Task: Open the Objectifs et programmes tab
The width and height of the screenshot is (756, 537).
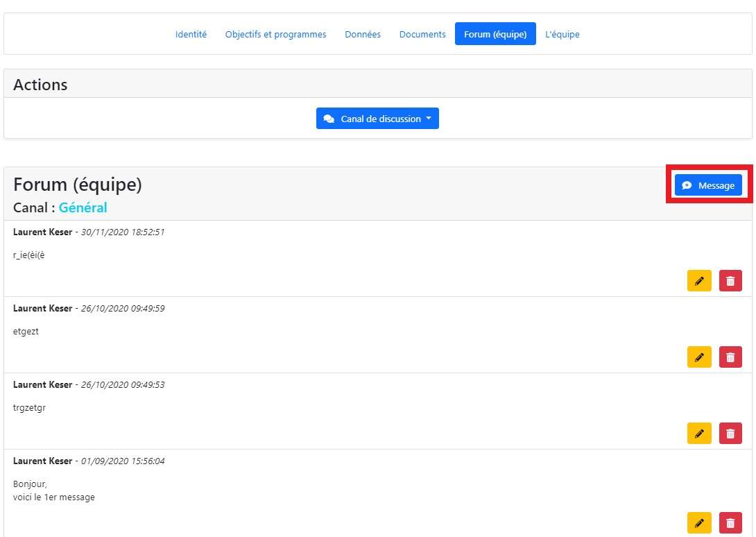Action: pyautogui.click(x=276, y=34)
